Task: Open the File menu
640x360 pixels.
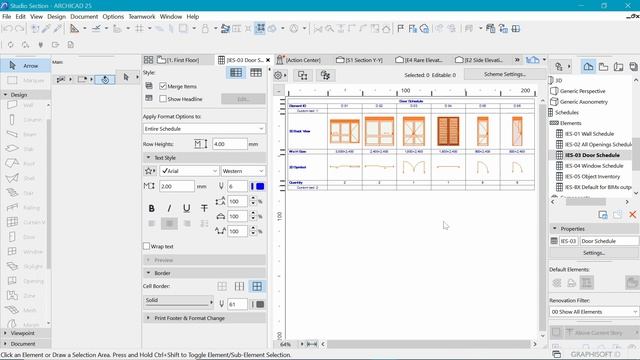Action: [7, 17]
